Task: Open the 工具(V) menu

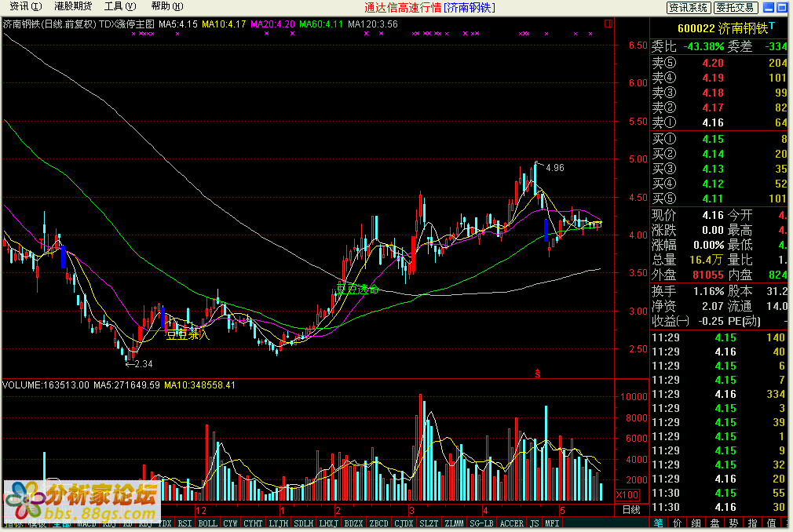Action: (120, 6)
